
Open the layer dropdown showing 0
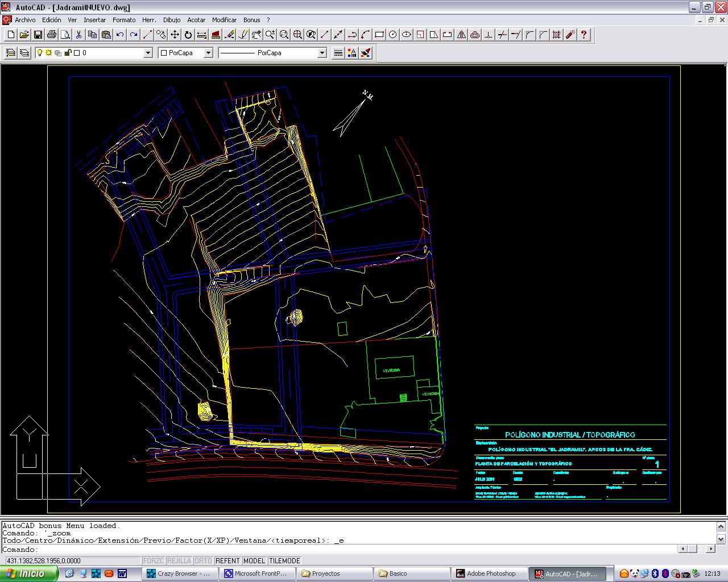148,53
